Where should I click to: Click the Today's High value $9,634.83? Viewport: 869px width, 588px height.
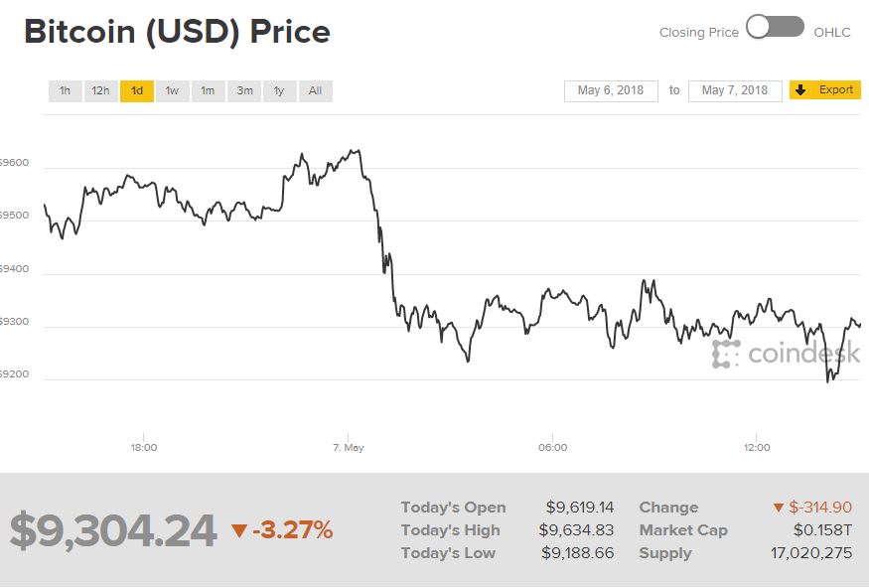(x=576, y=530)
